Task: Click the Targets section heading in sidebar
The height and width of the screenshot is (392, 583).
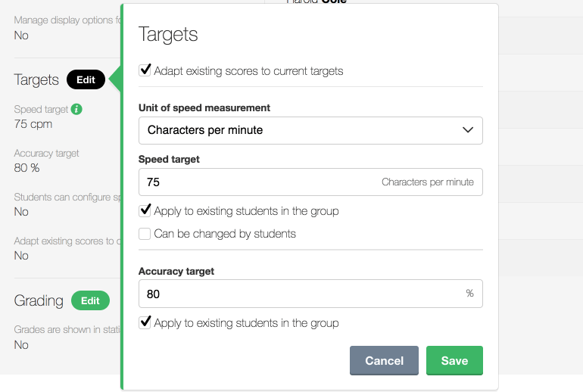Action: coord(36,79)
